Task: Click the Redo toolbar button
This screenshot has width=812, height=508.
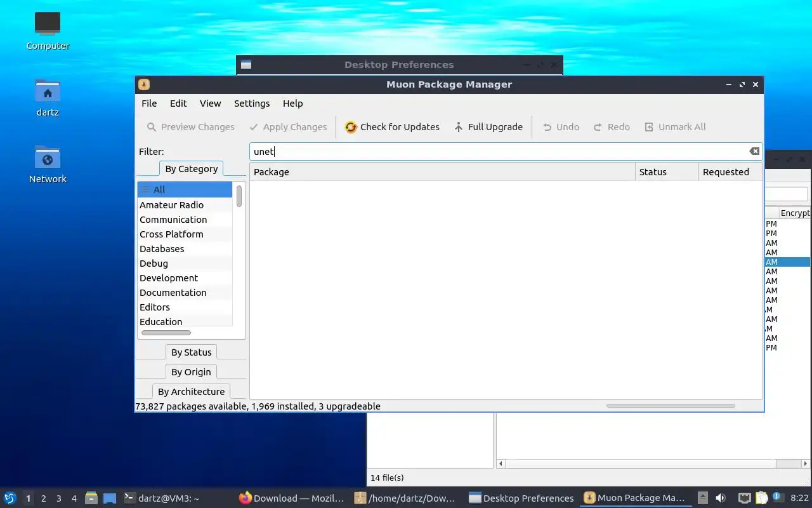Action: (612, 127)
